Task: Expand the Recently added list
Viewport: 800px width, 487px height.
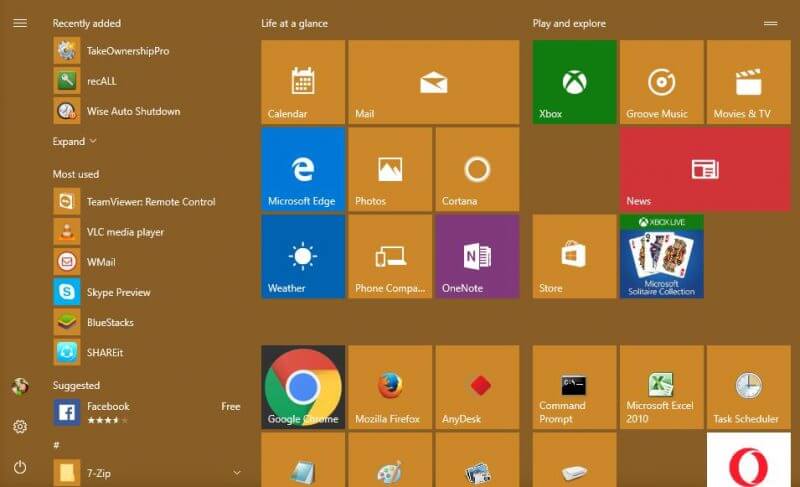Action: pos(74,141)
